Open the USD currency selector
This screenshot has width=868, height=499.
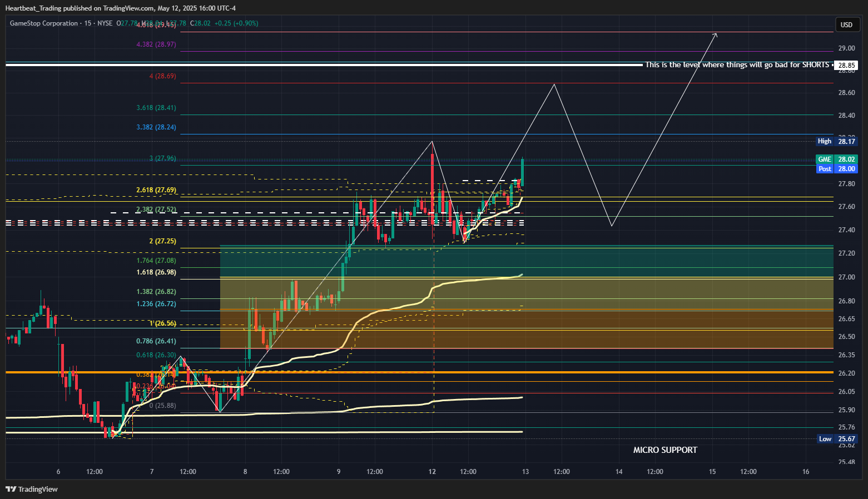[x=846, y=24]
